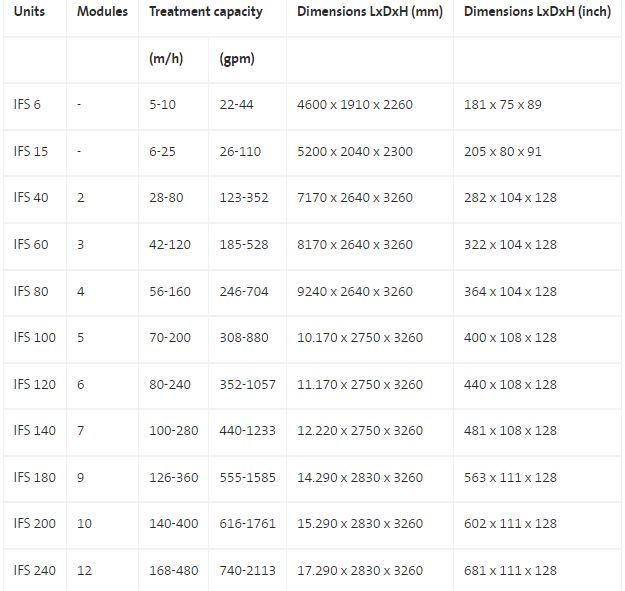Click the (m/h) subheader cell
Viewport: 625px width, 591px height.
(165, 59)
